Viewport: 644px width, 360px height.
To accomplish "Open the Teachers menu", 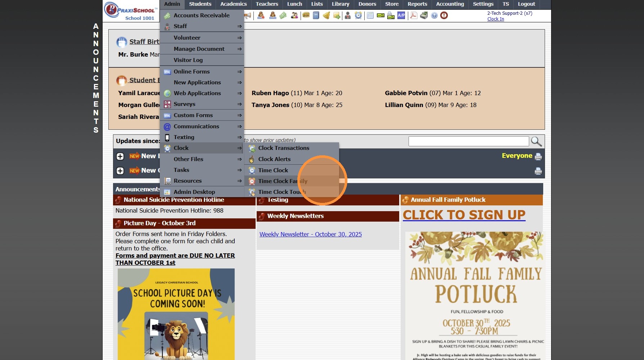I will coord(267,4).
